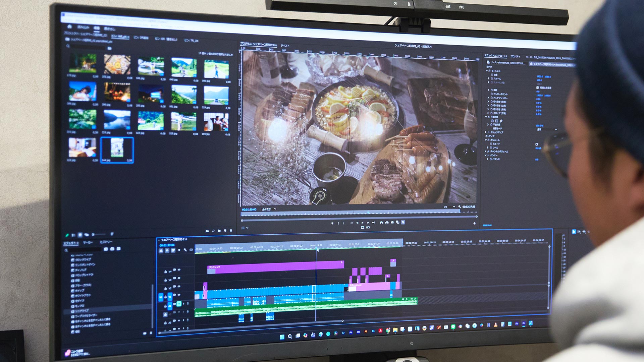Toggle Linked Selection in timeline header

(x=173, y=250)
